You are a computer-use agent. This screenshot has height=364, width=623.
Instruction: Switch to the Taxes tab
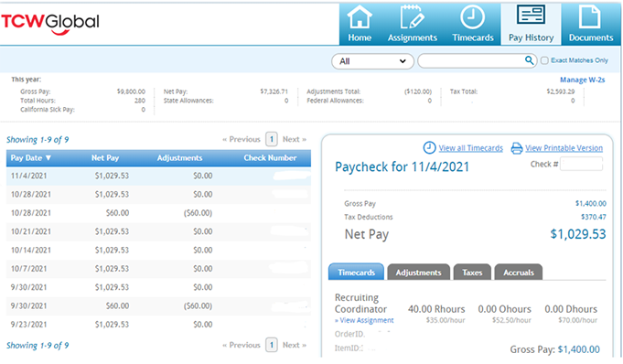tap(472, 273)
